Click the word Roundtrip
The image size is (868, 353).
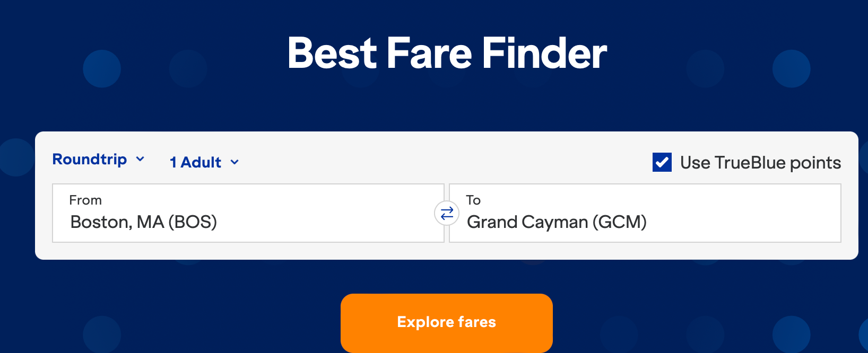(90, 159)
